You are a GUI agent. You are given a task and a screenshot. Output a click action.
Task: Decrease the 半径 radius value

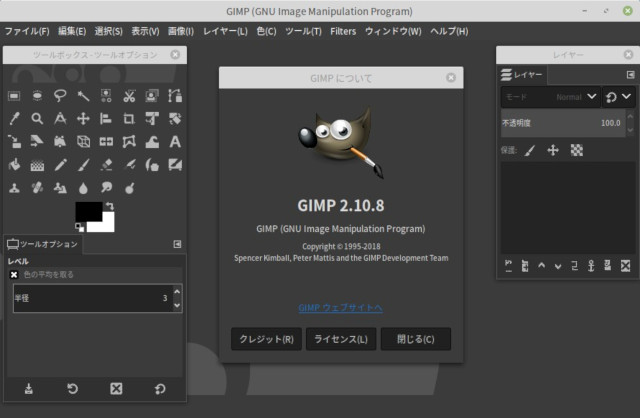coord(177,305)
